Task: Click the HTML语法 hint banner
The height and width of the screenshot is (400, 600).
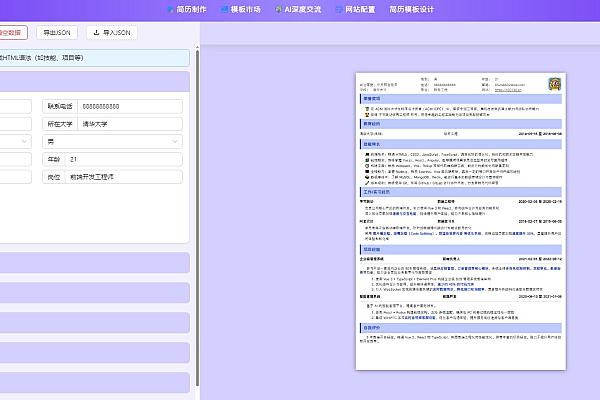Action: coord(95,58)
